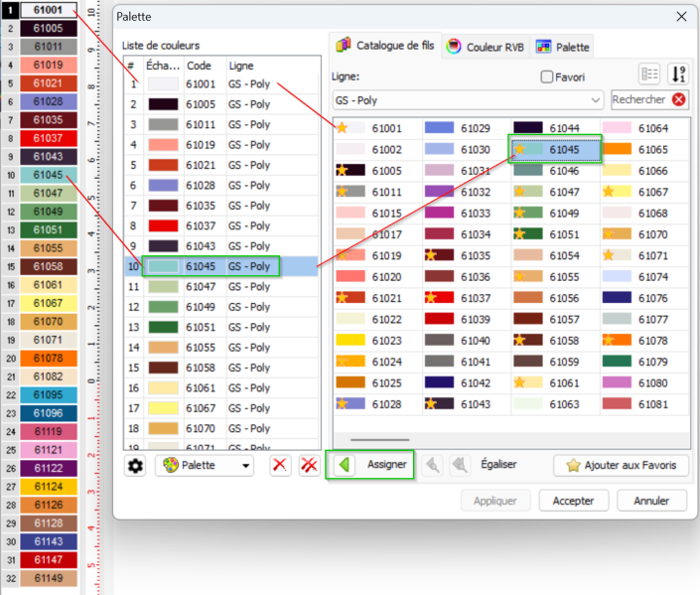Open the Couleur RVB tab
Image resolution: width=700 pixels, height=595 pixels.
point(486,47)
